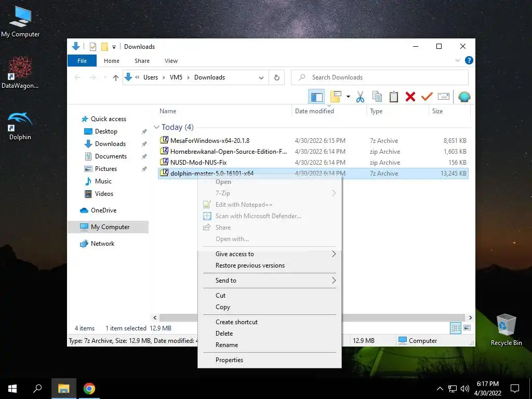Click the envelope email toolbar icon
532x399 pixels.
[x=444, y=97]
